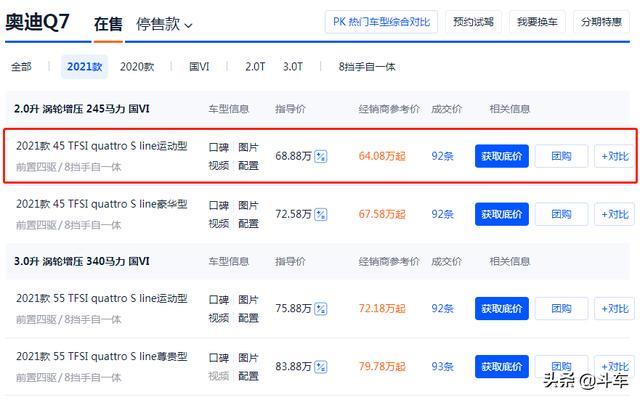Open loan calculator icon beside 68.88万
This screenshot has width=640, height=400.
click(321, 156)
